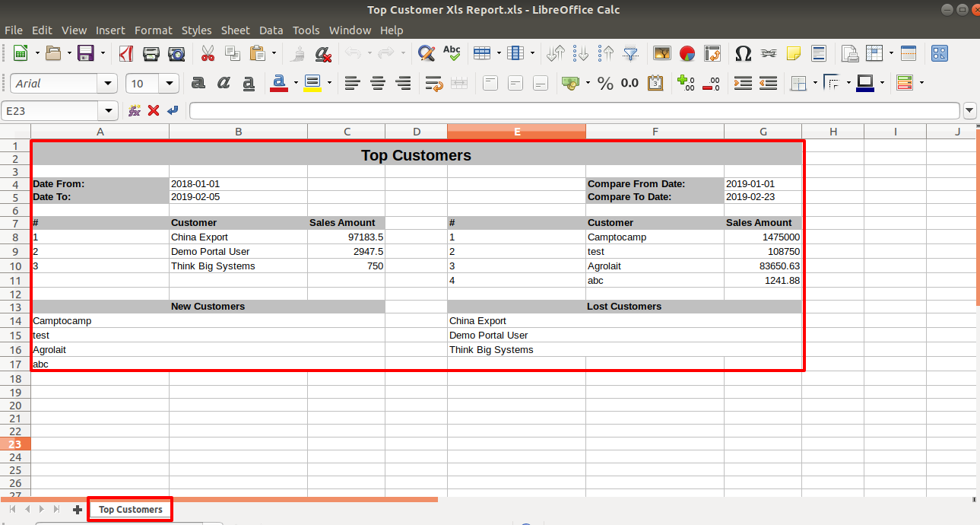Align text left
980x525 pixels.
point(351,83)
